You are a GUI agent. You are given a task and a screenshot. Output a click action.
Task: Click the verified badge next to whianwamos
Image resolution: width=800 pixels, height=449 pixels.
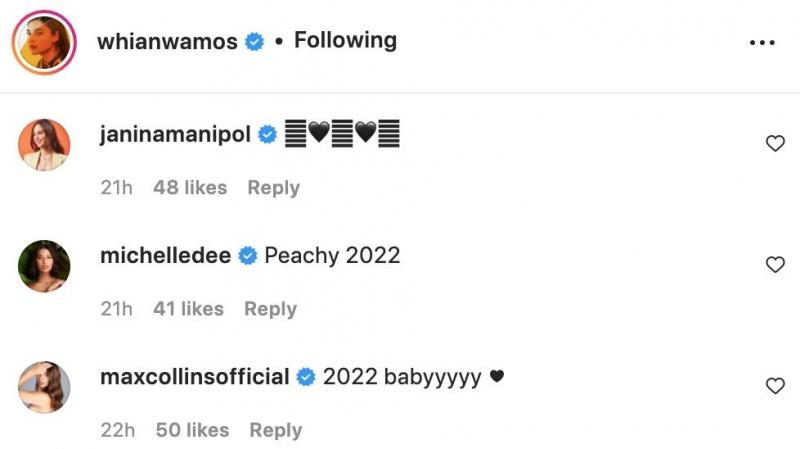tap(255, 42)
